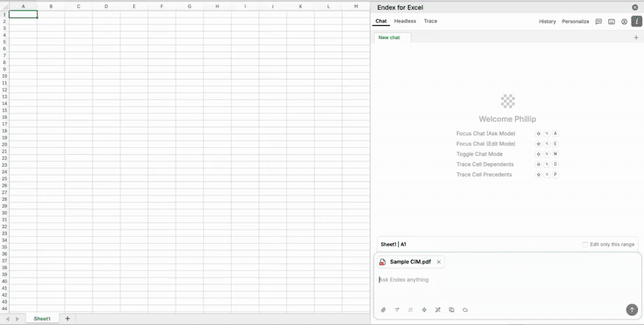Add a new worksheet with plus button
The image size is (644, 325).
click(x=68, y=319)
